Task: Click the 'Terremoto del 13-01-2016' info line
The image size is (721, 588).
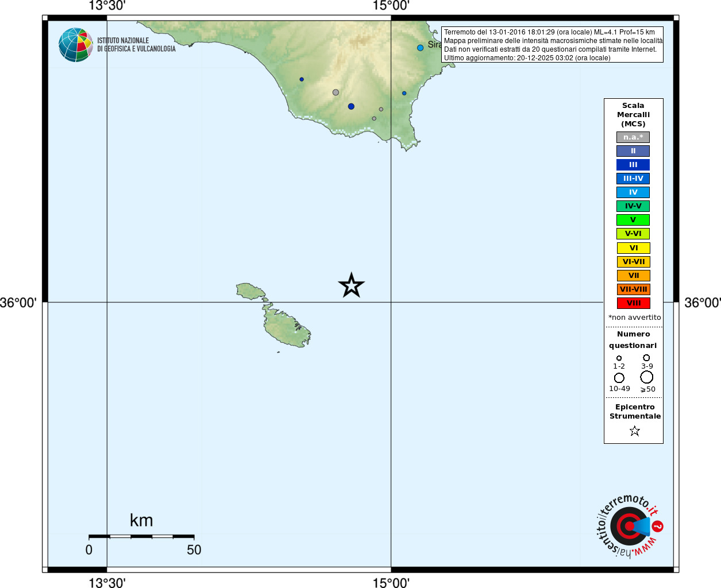Action: (549, 32)
